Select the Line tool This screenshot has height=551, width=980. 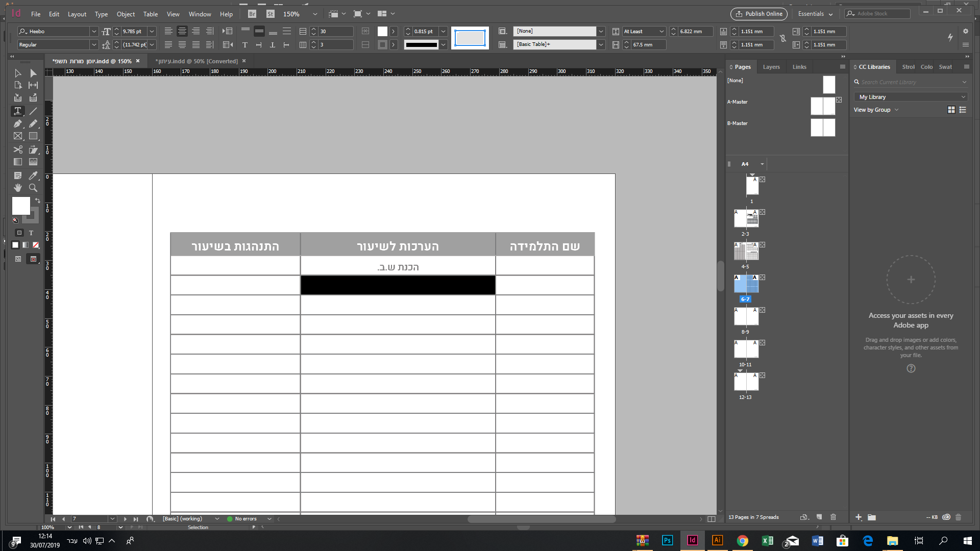click(33, 111)
